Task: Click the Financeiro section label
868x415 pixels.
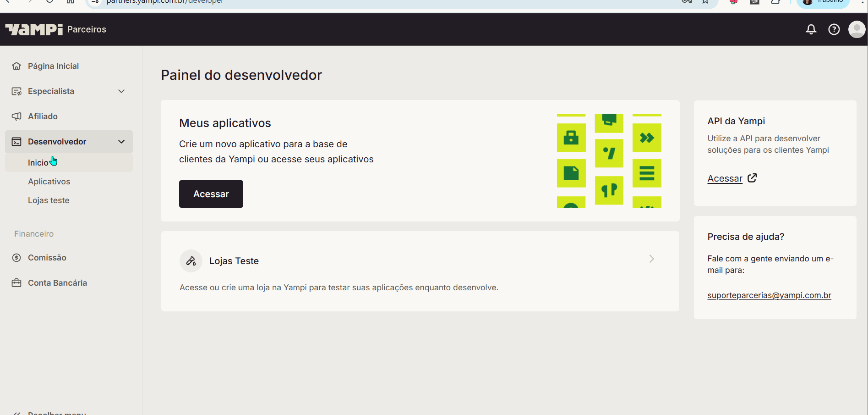Action: click(x=34, y=234)
